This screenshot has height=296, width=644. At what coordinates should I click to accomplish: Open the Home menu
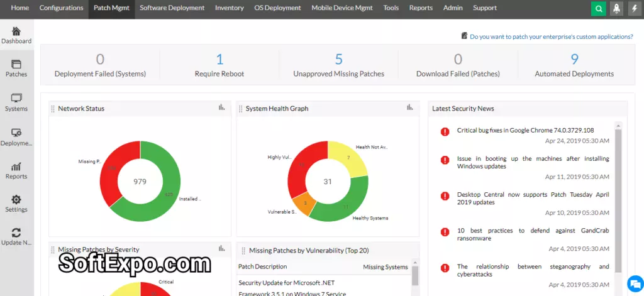(x=19, y=8)
